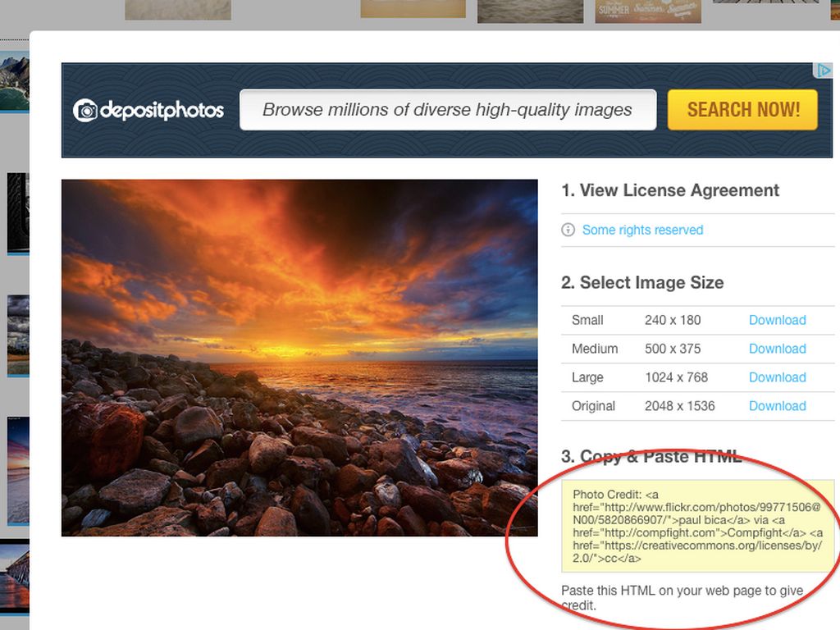
Task: Select the orange sky thumbnail at the top
Action: [413, 8]
